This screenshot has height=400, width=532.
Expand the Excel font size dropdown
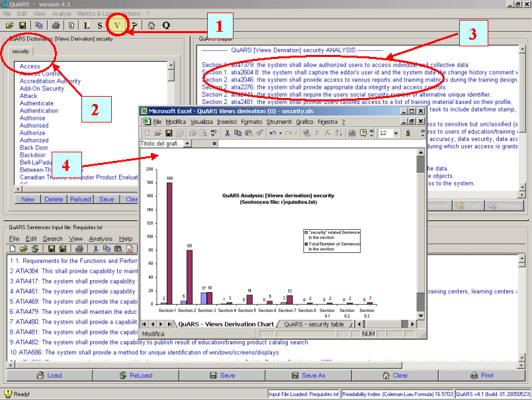[396, 133]
